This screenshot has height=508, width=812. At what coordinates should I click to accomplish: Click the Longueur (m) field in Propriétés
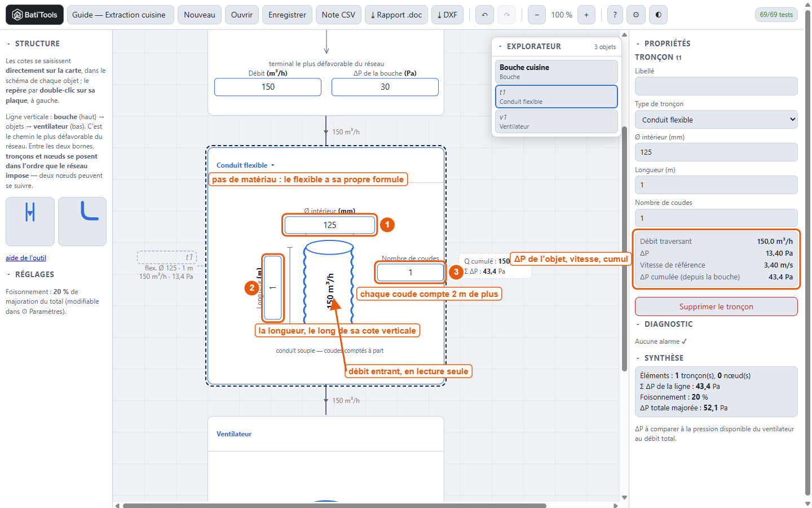[x=716, y=185]
